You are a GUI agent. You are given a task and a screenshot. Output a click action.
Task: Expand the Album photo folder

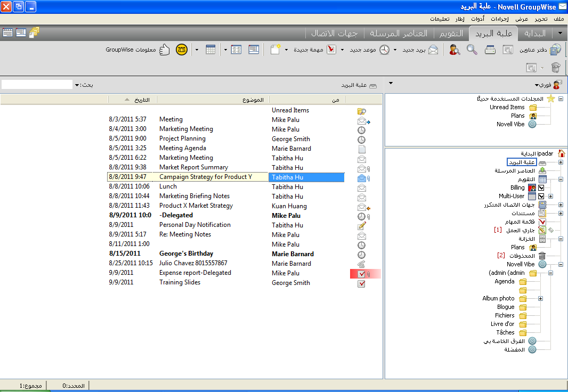(x=540, y=299)
